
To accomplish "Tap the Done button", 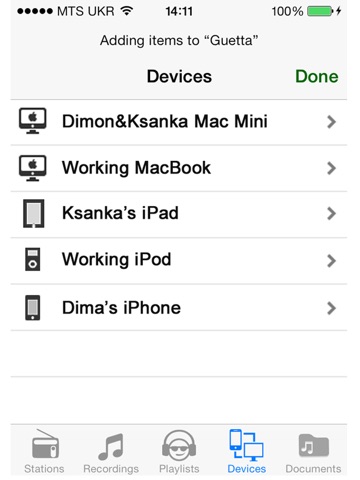I will pos(317,76).
